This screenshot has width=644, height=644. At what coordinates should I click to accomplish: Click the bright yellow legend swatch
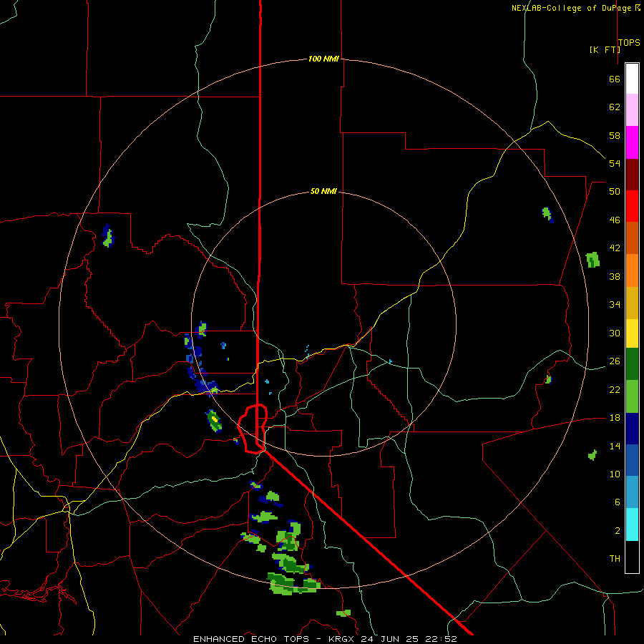[x=632, y=333]
